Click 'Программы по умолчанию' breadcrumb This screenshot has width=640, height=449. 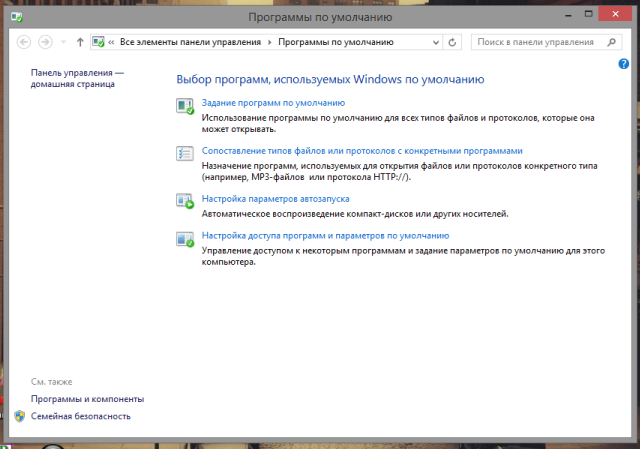coord(336,42)
